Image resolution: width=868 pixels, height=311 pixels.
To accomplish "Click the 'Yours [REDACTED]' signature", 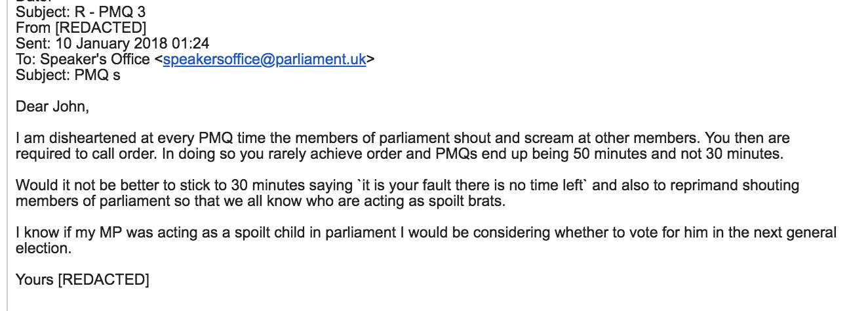I will (83, 280).
